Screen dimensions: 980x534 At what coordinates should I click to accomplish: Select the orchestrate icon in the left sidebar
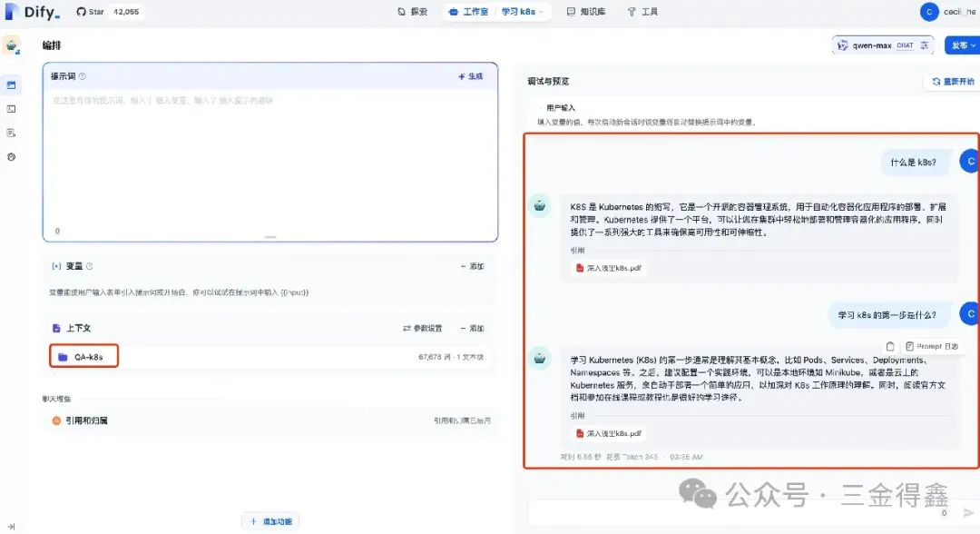[13, 84]
